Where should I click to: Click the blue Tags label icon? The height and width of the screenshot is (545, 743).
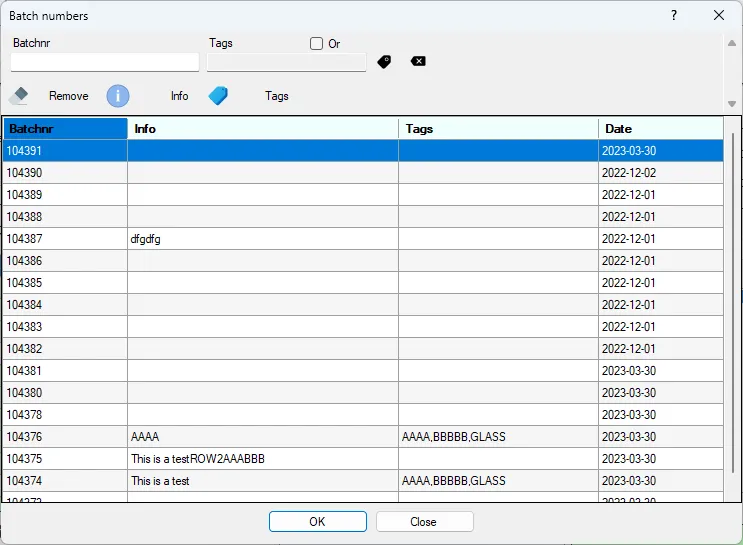pyautogui.click(x=218, y=96)
